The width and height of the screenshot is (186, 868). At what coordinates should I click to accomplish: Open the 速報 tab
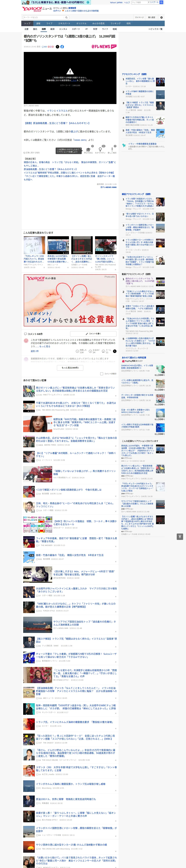pyautogui.click(x=38, y=23)
